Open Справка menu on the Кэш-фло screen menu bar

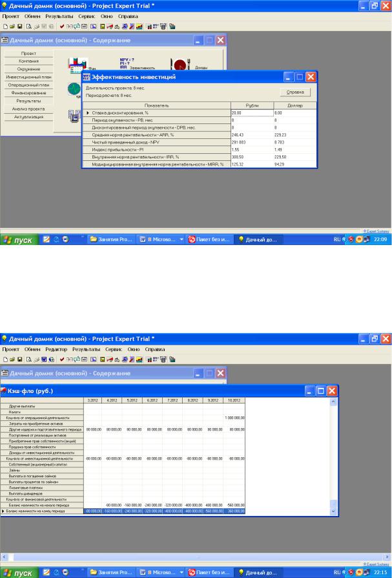[x=154, y=349]
